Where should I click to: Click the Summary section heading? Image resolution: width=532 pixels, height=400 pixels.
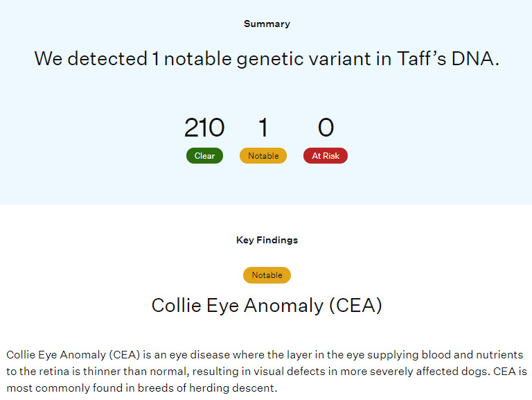267,24
